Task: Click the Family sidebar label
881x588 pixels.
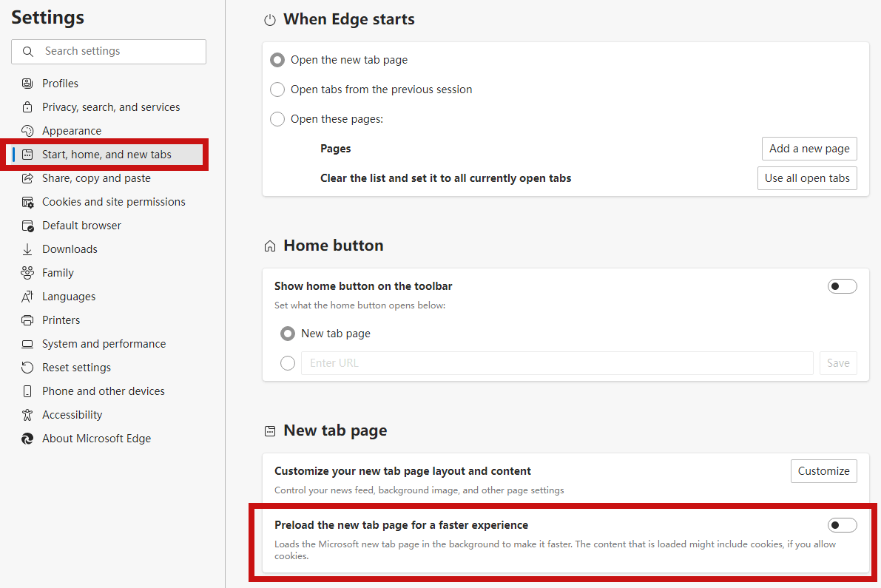Action: 58,273
